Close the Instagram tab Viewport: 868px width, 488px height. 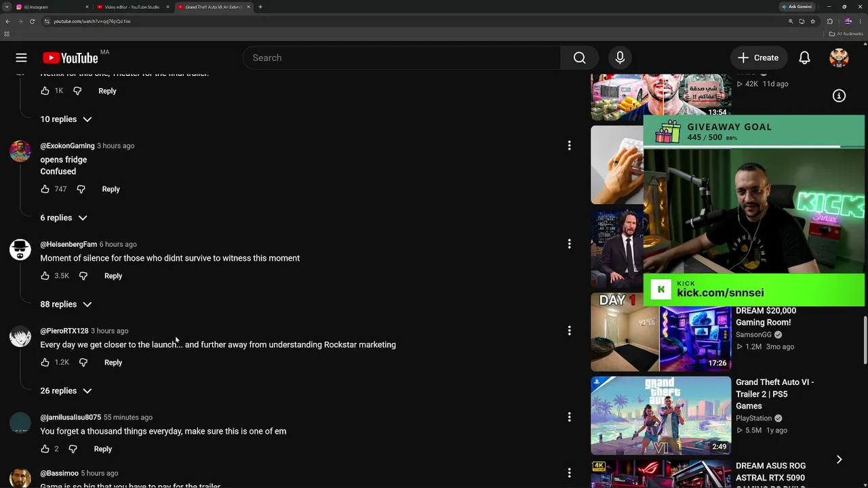(87, 7)
